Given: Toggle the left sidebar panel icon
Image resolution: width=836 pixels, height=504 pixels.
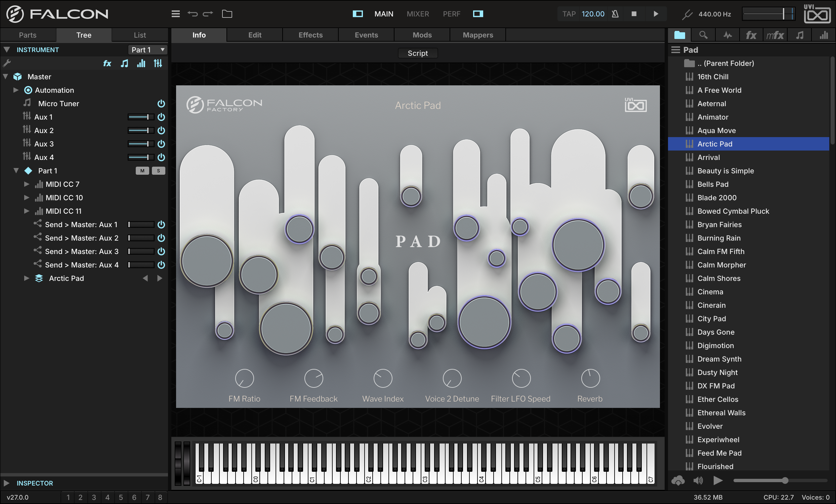Looking at the screenshot, I should coord(358,14).
